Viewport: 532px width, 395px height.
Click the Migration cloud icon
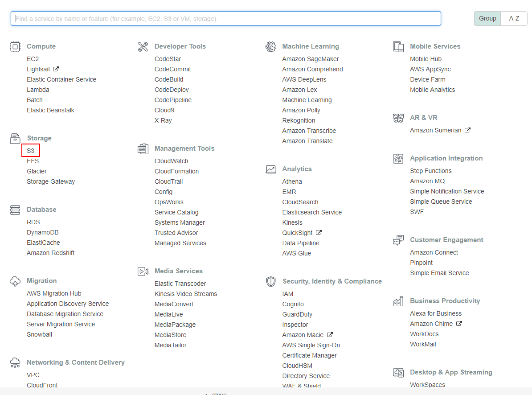click(15, 281)
